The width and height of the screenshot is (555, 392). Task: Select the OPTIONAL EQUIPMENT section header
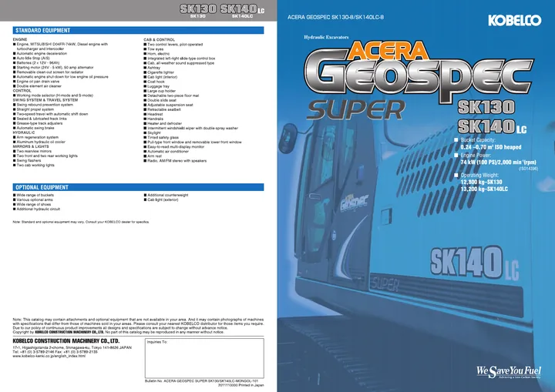(138, 187)
